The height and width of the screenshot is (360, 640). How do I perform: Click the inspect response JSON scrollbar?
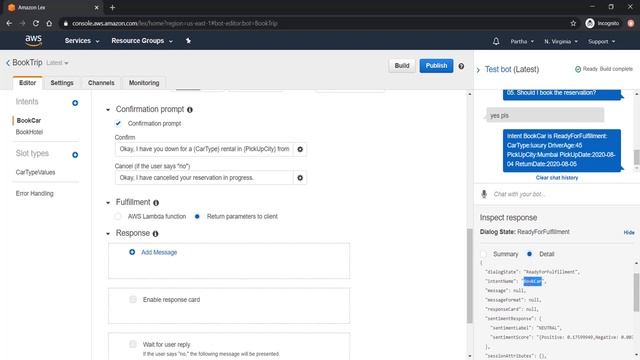(x=636, y=292)
